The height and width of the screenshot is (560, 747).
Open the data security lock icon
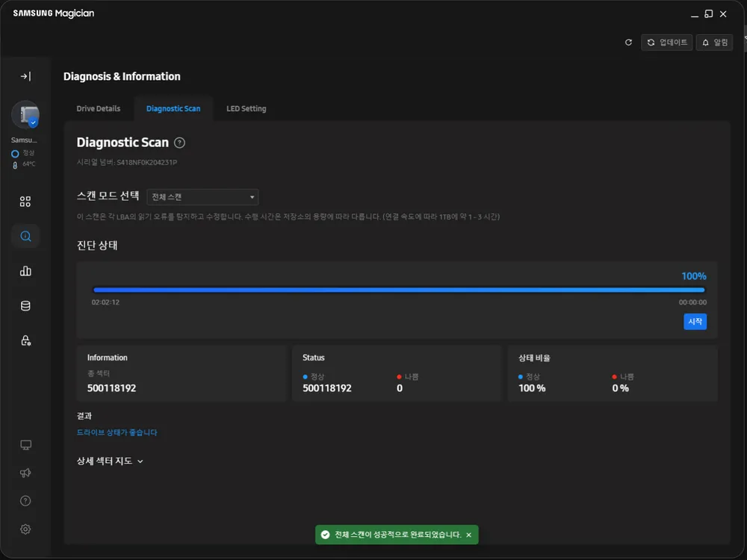25,340
